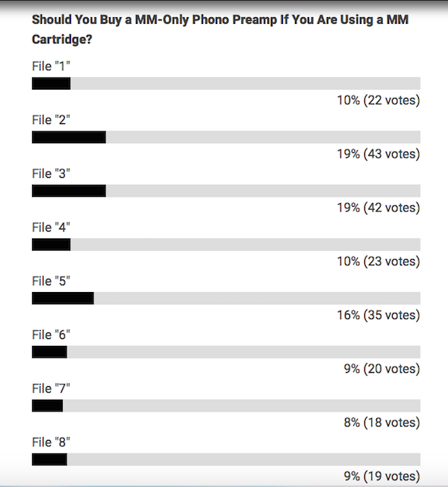Click the "10% (22 votes)" result text
This screenshot has height=487, width=448.
(379, 100)
